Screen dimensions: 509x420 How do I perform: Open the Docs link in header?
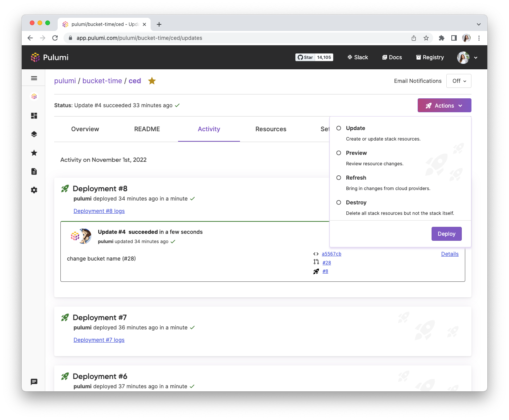[x=392, y=57]
